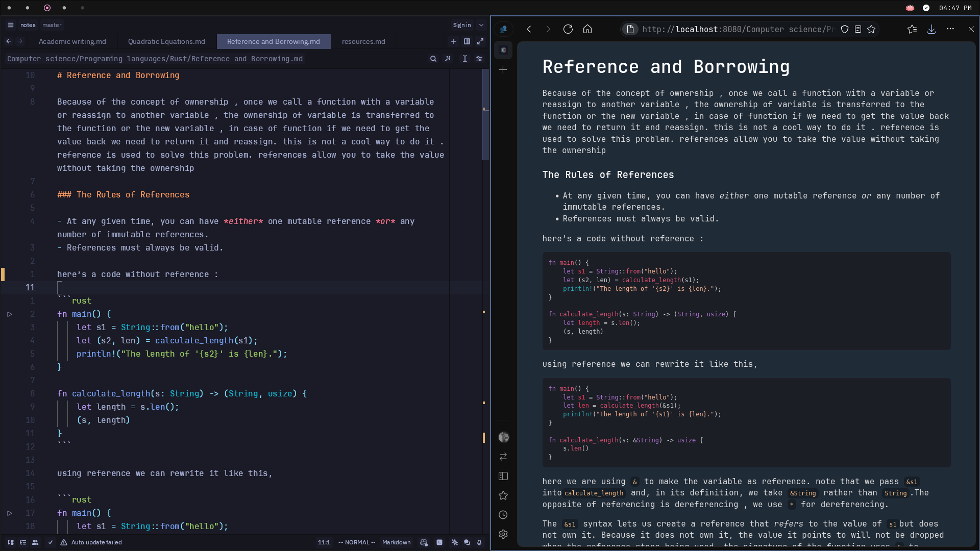Screen dimensions: 980x551
Task: Show diagnostics checkmark in status bar
Action: click(x=51, y=542)
